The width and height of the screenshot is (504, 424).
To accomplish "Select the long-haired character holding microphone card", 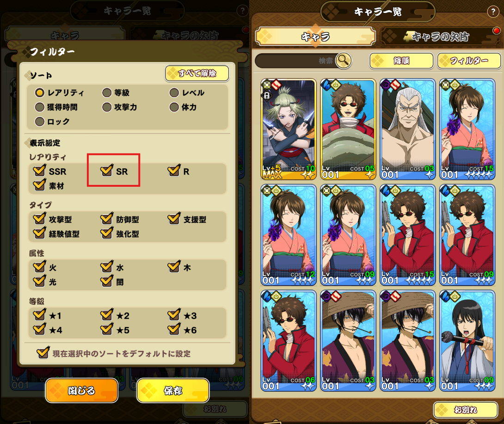I will click(467, 341).
